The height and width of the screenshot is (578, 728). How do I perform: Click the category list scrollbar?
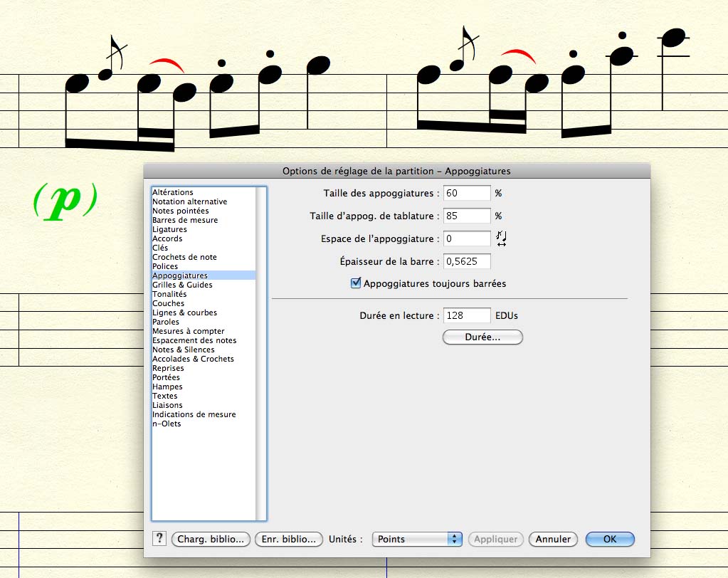click(x=261, y=356)
